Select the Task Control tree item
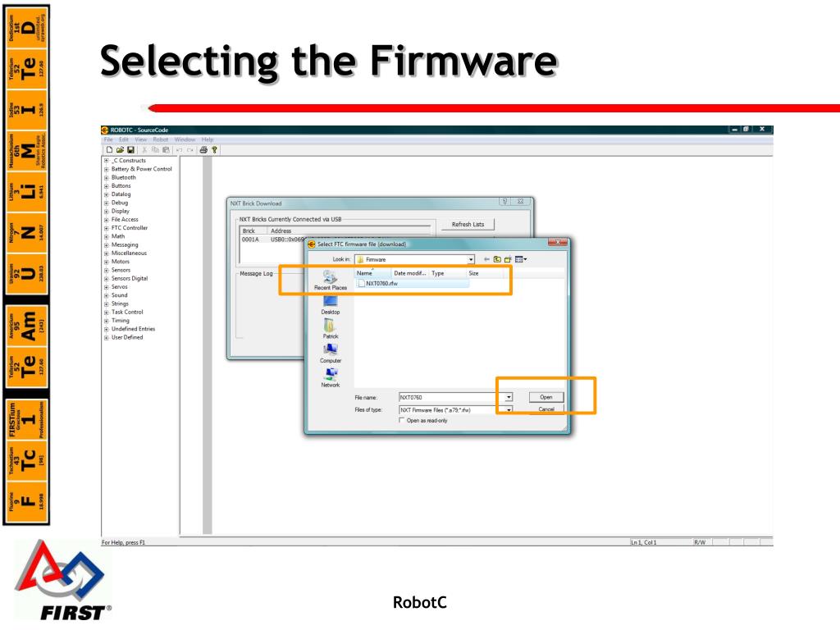The width and height of the screenshot is (840, 630). (x=127, y=313)
